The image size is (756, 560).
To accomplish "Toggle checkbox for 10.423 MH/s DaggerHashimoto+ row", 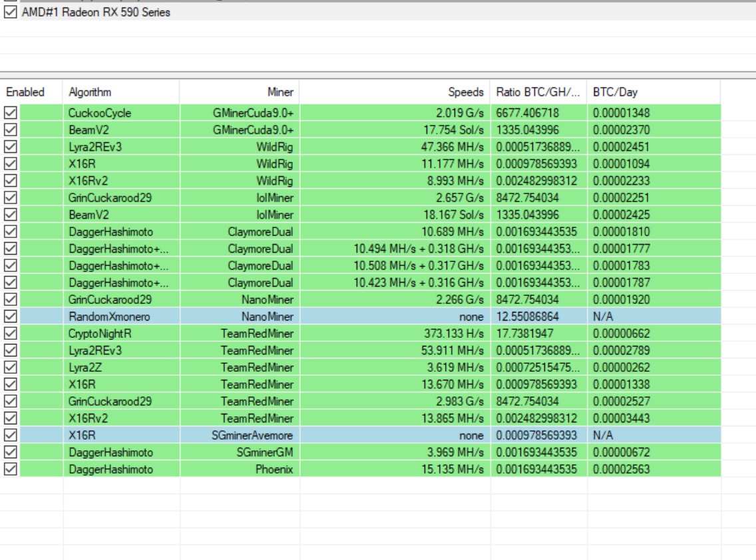I will (10, 283).
